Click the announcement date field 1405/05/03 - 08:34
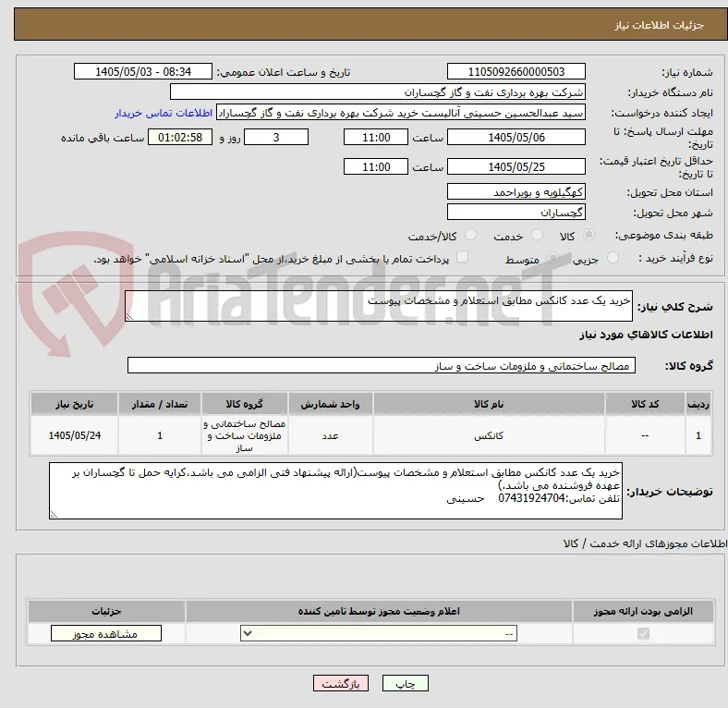The image size is (728, 708). [143, 72]
